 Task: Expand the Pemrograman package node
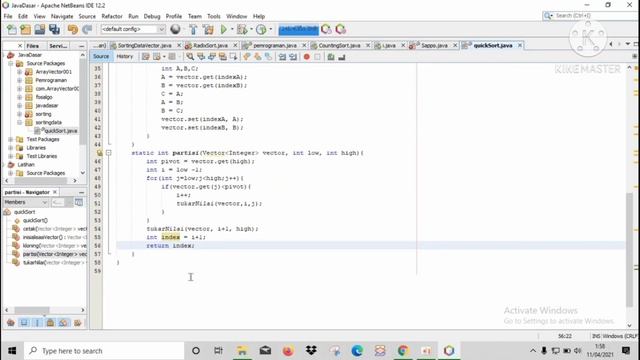[19, 80]
